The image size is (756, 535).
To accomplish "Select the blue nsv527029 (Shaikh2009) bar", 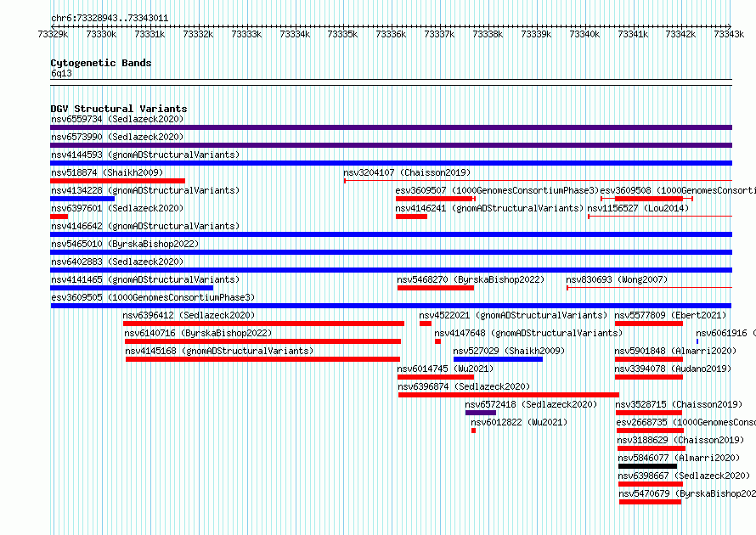I will pos(498,359).
